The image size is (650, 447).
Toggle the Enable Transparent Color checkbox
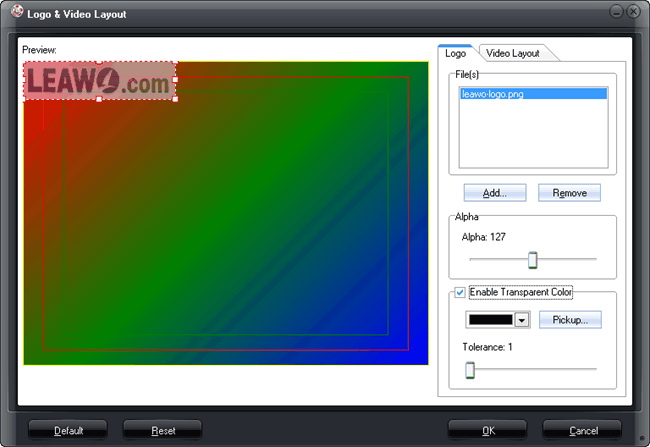(460, 292)
